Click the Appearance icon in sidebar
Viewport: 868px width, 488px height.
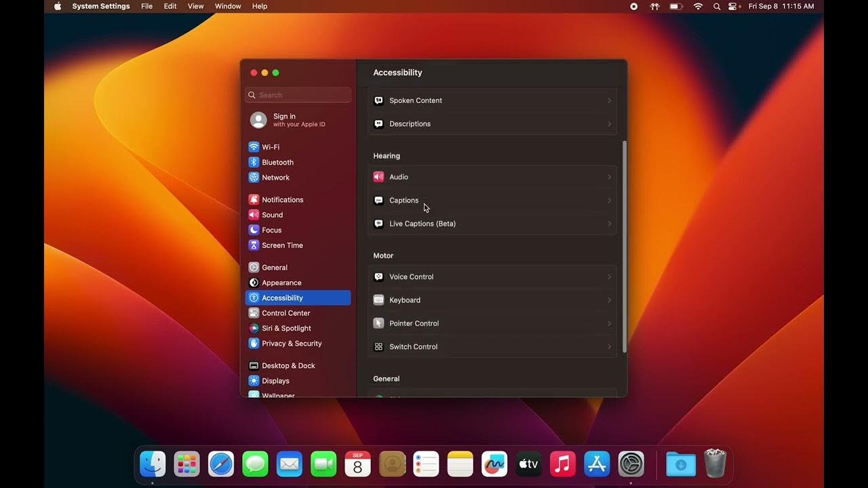254,283
